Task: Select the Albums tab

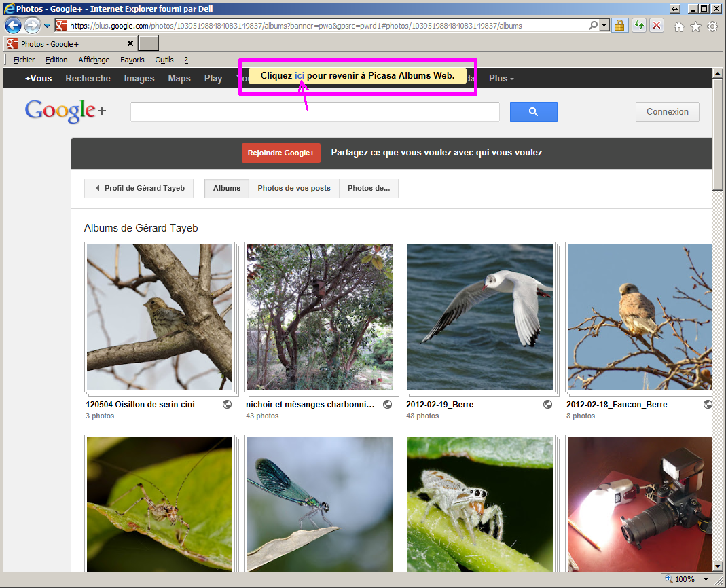Action: [x=227, y=188]
